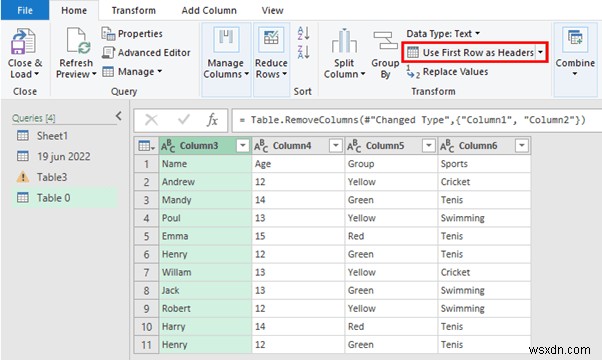602x360 pixels.
Task: Click the ABC data type icon of Column3
Action: 168,146
